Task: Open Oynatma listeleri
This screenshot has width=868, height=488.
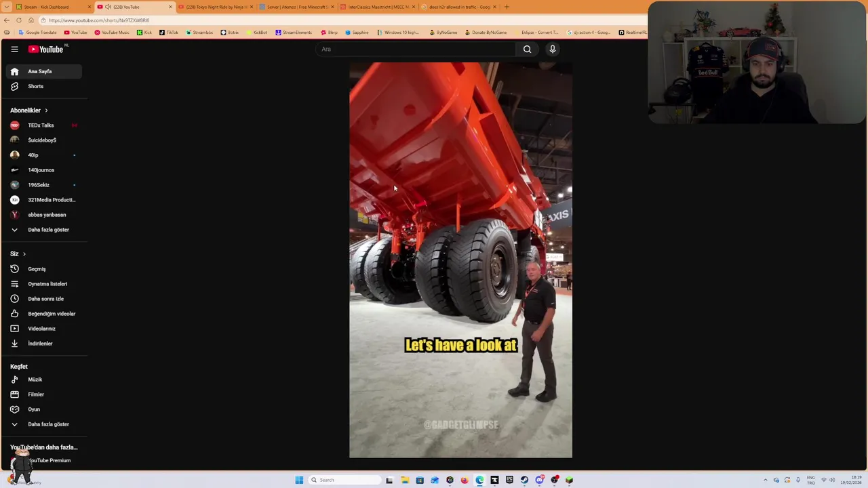Action: (43, 284)
